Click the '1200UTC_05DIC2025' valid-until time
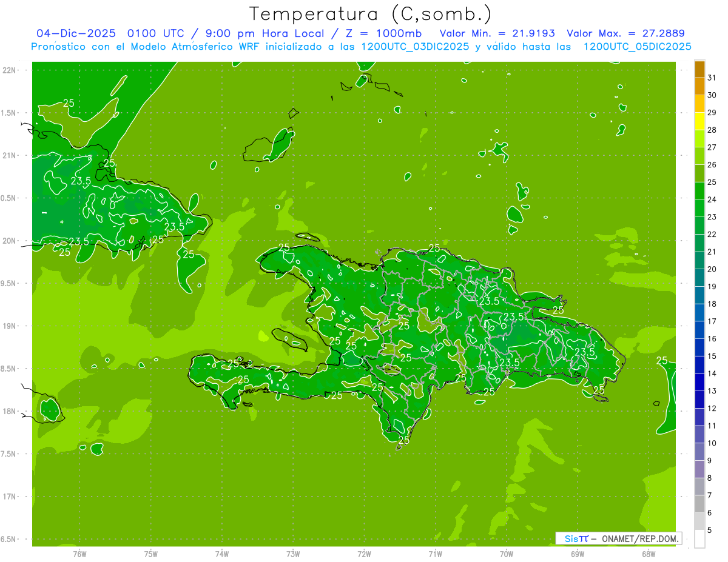The width and height of the screenshot is (728, 562). (x=637, y=47)
